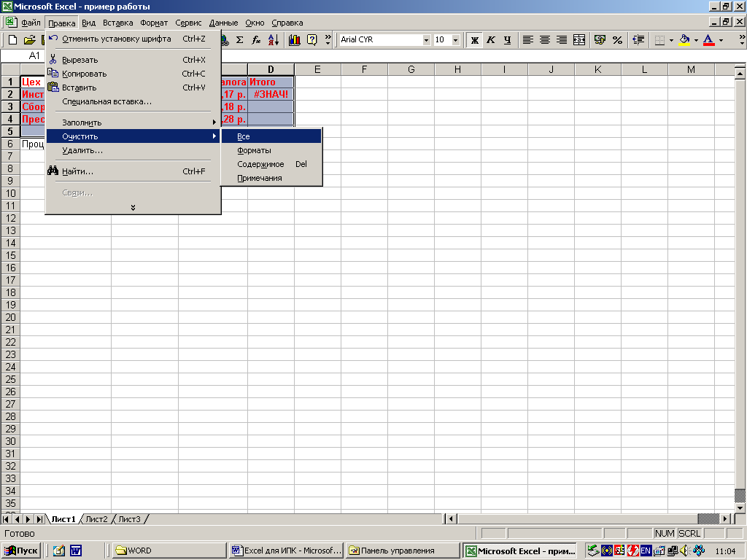Open the Файл menu

[31, 23]
